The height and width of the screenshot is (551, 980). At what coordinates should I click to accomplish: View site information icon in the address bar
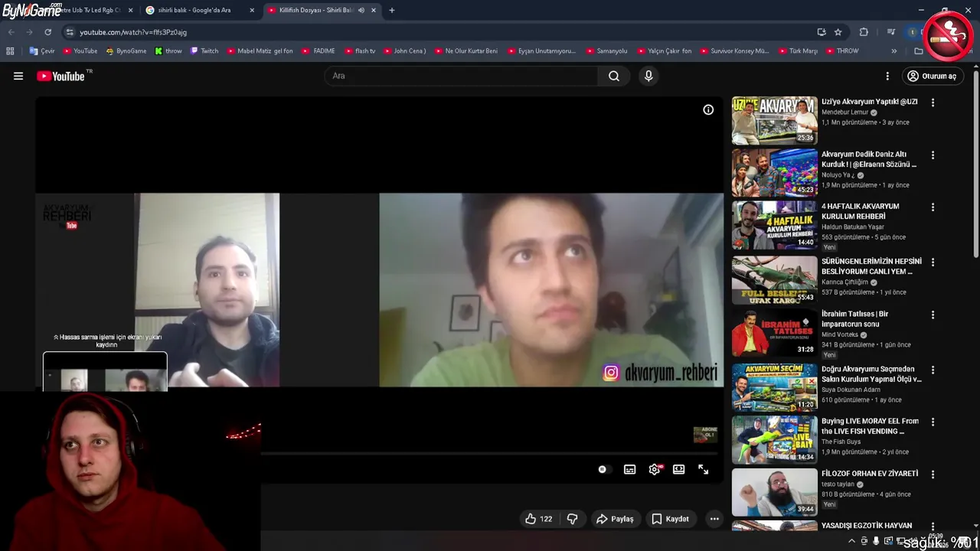pyautogui.click(x=70, y=32)
